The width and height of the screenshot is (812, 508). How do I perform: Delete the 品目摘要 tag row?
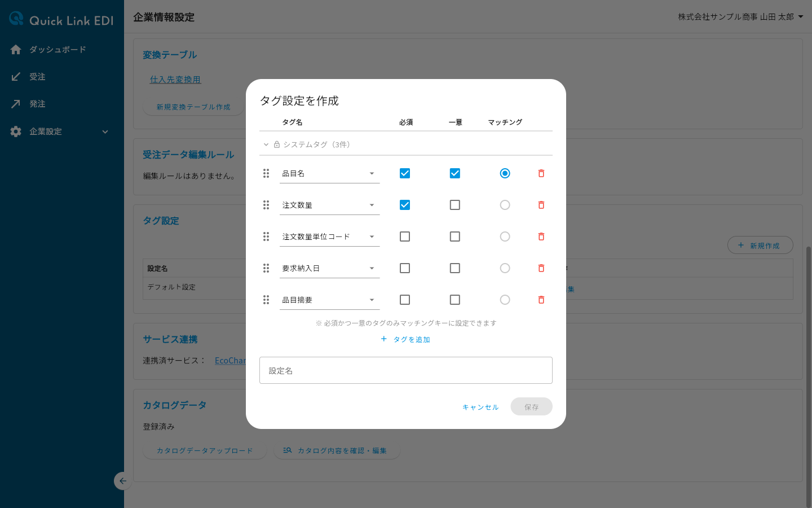tap(541, 300)
